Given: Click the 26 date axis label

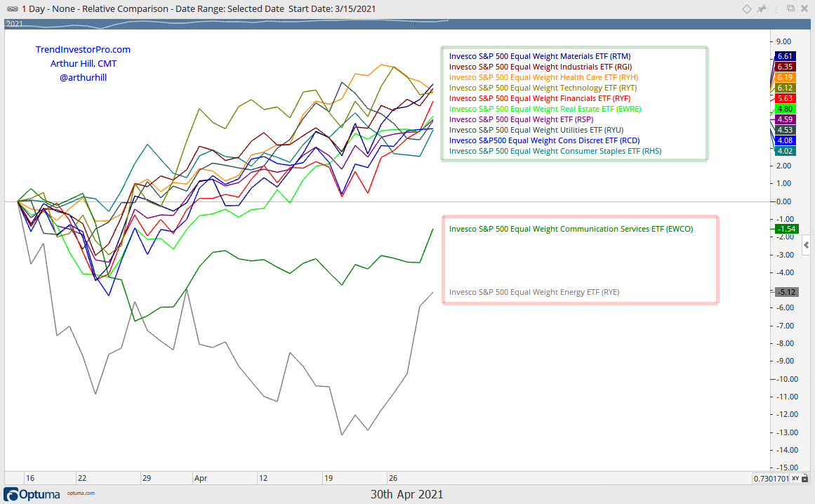Looking at the screenshot, I should [393, 478].
